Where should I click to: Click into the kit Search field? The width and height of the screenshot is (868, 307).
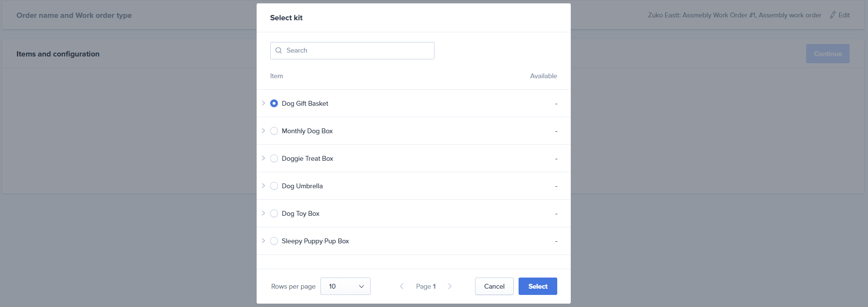(358, 51)
